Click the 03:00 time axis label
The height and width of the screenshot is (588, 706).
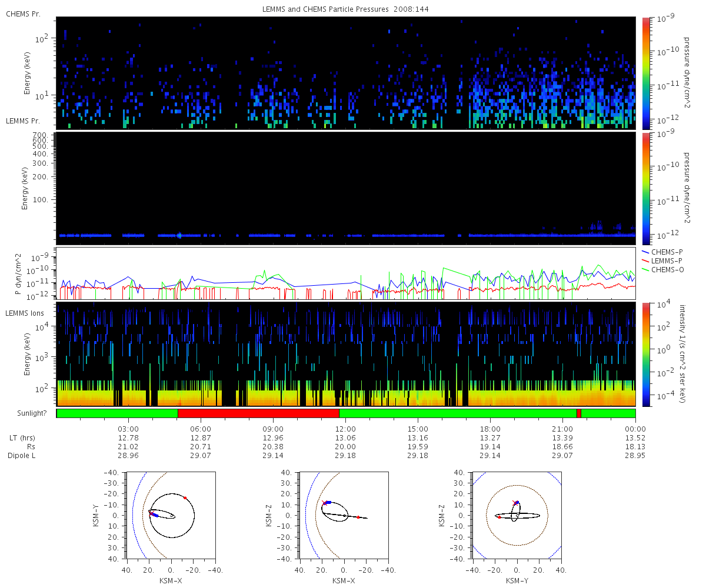click(x=129, y=429)
